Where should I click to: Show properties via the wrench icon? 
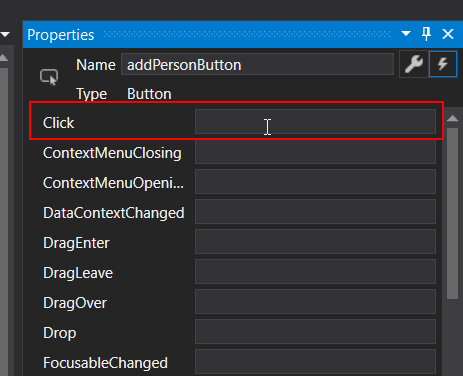point(414,64)
